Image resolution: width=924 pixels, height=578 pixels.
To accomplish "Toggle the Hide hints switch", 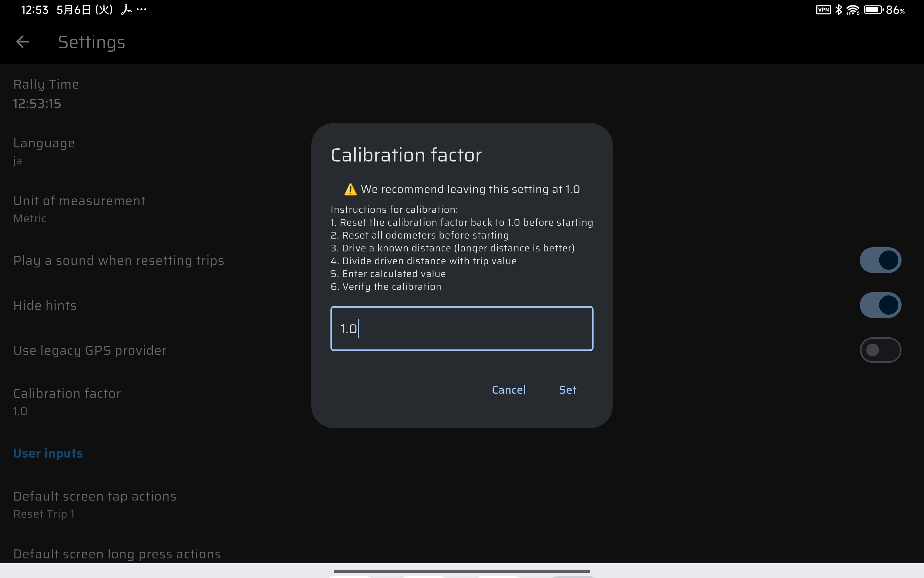I will click(x=880, y=305).
